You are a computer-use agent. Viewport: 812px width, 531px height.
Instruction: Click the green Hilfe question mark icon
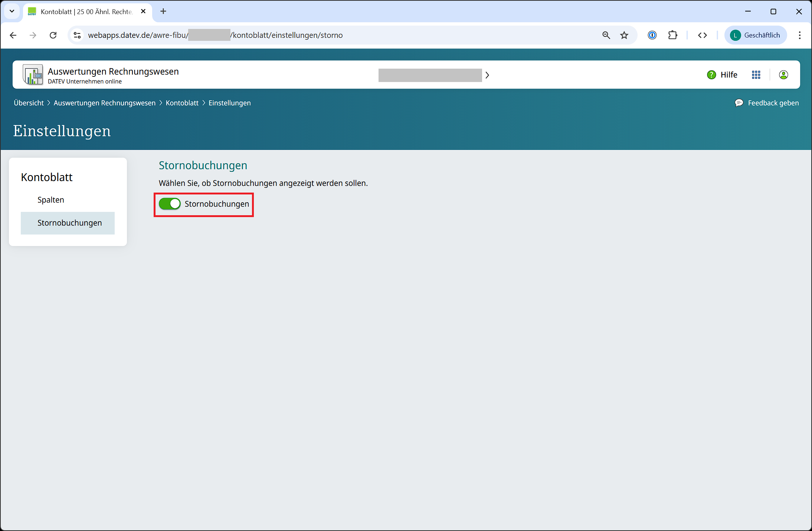[x=711, y=75]
